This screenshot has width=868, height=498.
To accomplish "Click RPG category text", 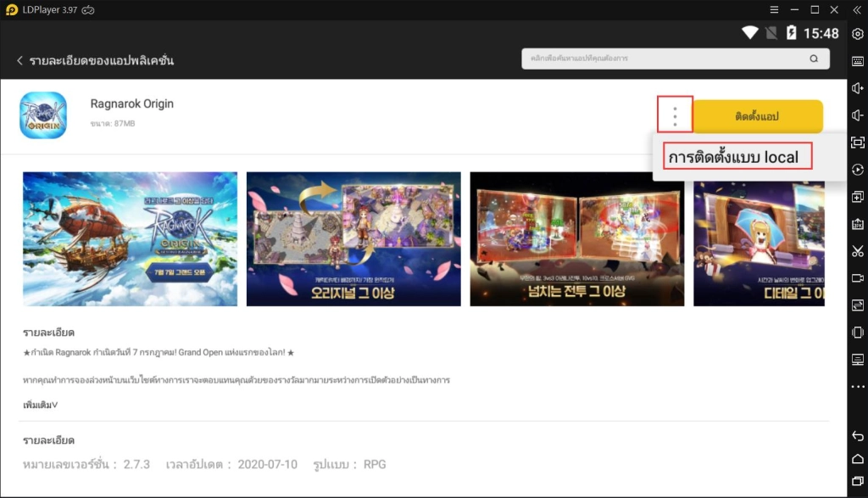I will pos(375,464).
